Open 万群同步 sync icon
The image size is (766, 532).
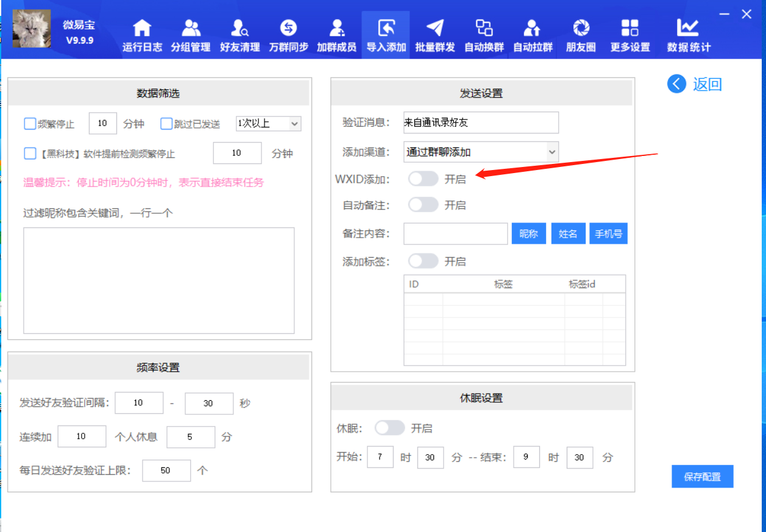[x=288, y=29]
